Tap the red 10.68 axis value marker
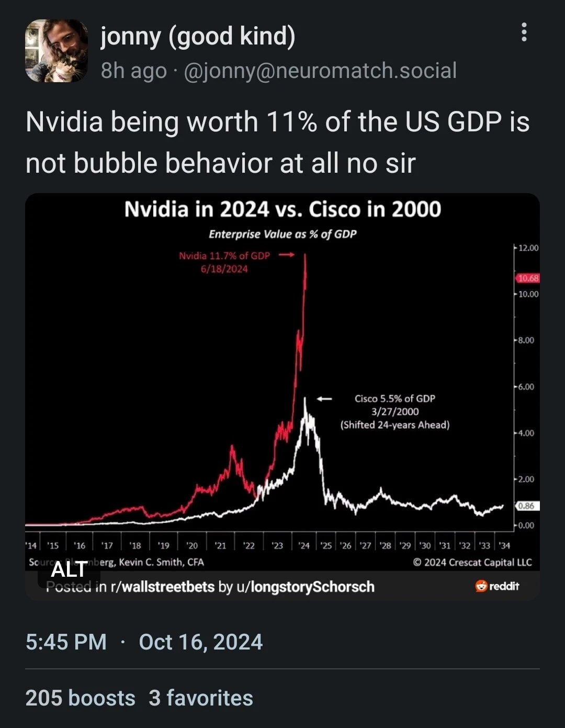 coord(528,278)
